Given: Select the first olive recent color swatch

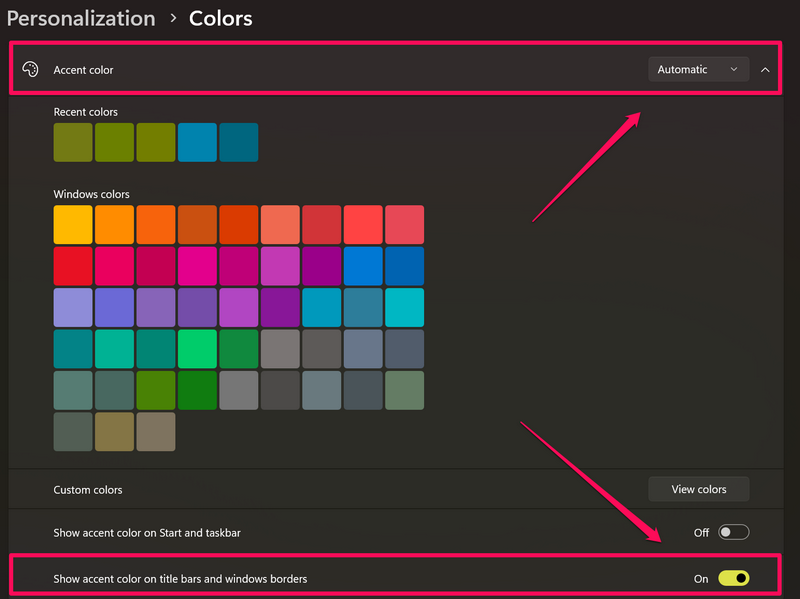Looking at the screenshot, I should coord(73,142).
